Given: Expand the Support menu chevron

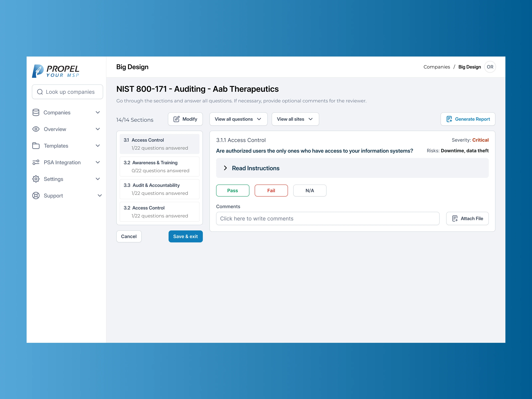Looking at the screenshot, I should (x=100, y=196).
